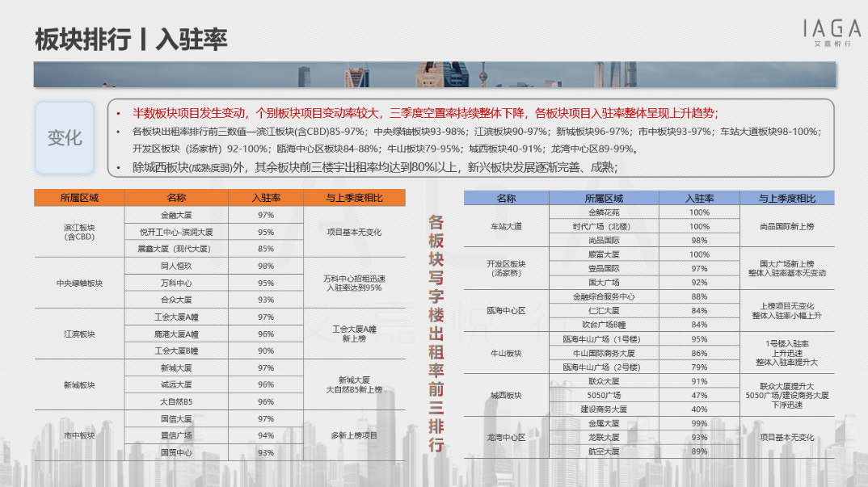
Task: Click cell 展鑫大厦 (现代大厦)
Action: pos(176,249)
